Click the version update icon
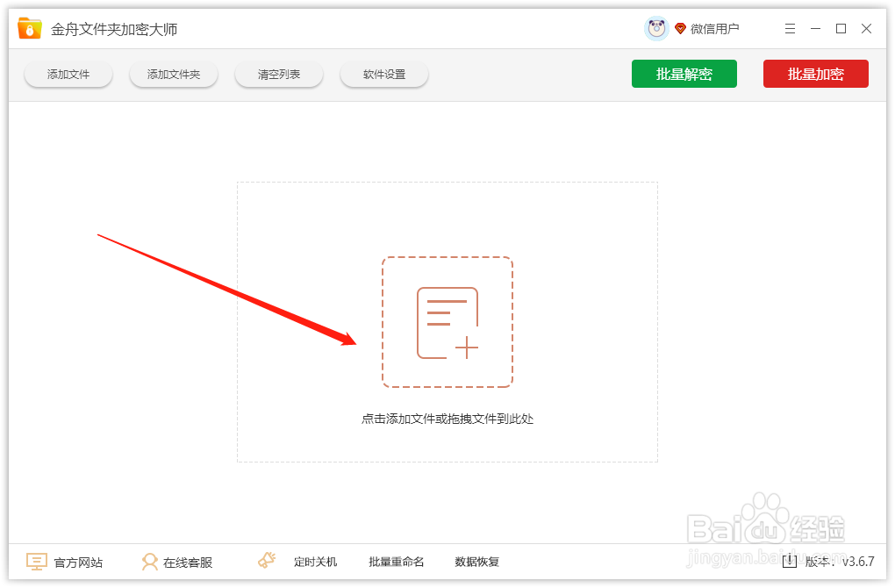 (790, 562)
